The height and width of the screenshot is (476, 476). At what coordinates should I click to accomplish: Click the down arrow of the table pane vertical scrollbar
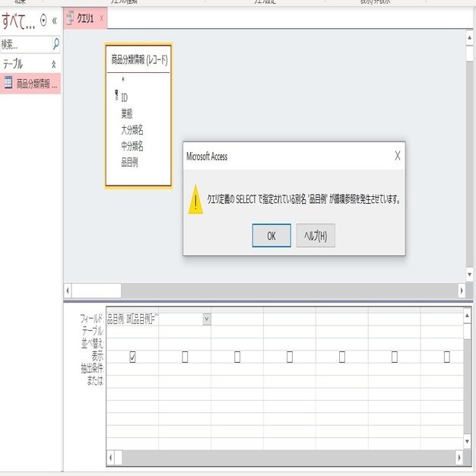pos(469,274)
